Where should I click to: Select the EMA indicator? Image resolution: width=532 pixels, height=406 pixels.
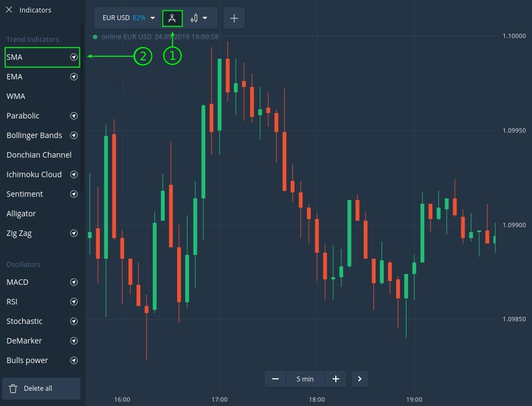click(x=15, y=77)
